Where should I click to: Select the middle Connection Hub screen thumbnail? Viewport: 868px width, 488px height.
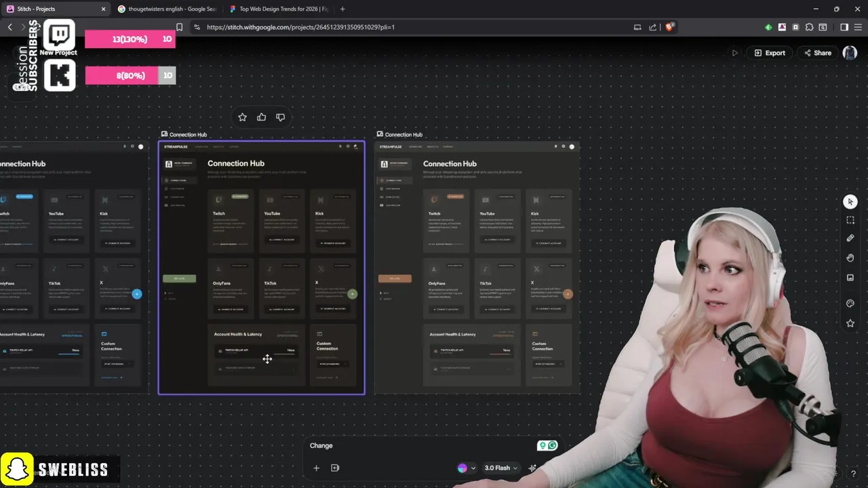[x=262, y=268]
